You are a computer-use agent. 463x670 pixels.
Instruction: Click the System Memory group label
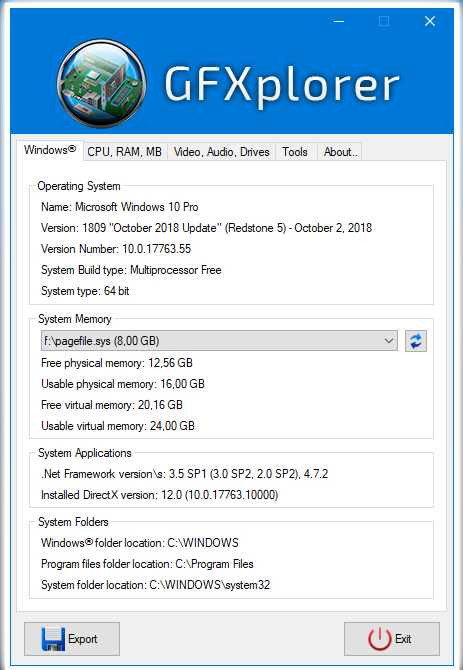[x=75, y=319]
